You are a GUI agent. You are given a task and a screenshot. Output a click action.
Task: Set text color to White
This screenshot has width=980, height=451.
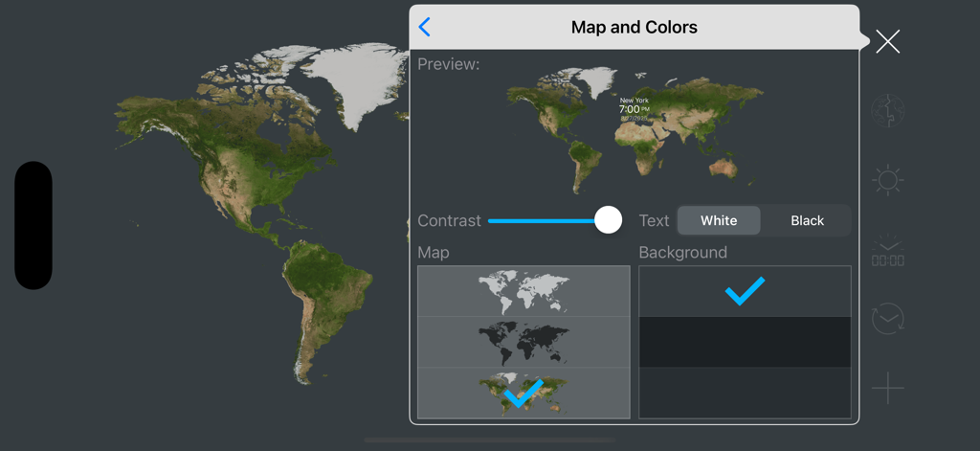click(719, 220)
